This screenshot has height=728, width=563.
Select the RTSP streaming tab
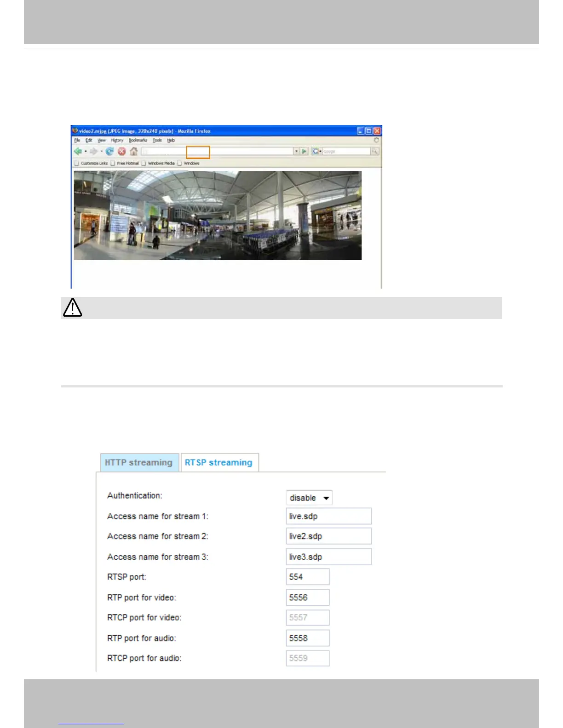(x=219, y=462)
